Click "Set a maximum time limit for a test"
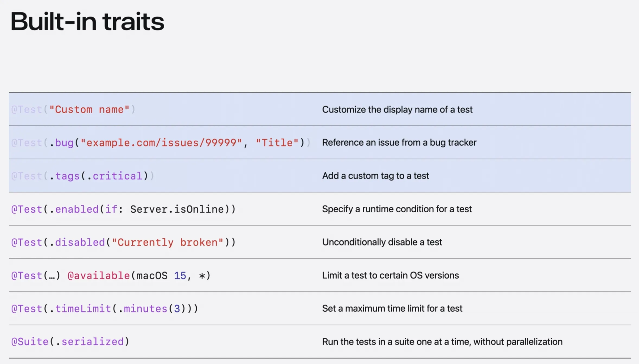The width and height of the screenshot is (639, 364). tap(392, 309)
